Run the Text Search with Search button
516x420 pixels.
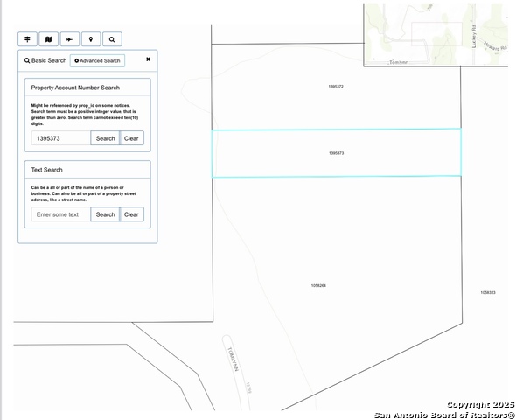point(105,214)
